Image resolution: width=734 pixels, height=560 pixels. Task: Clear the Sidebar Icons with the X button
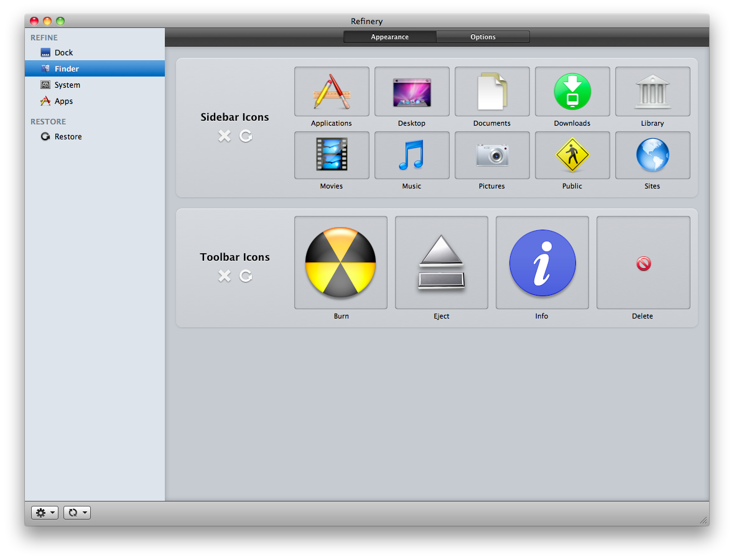coord(225,136)
